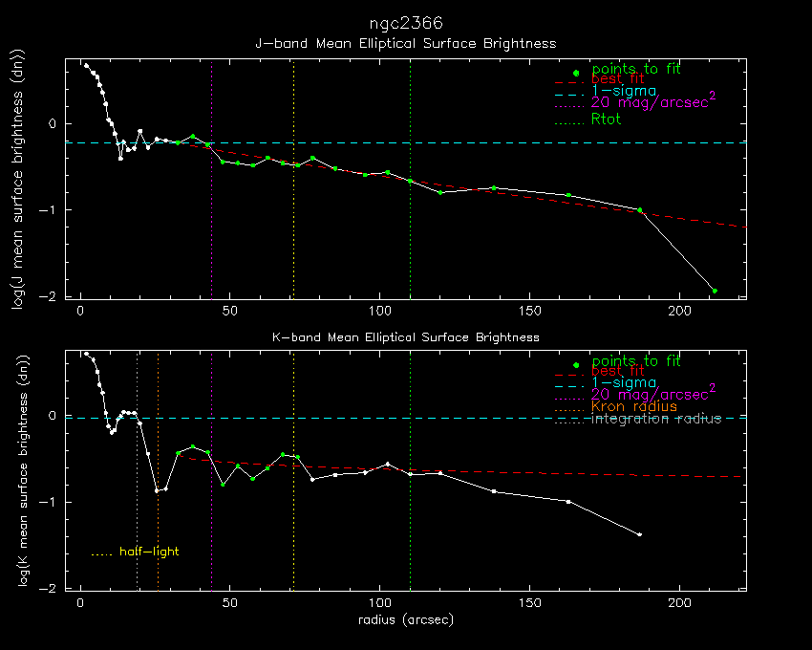Click "1-sigma" in the J-band legend
The image size is (812, 650).
(x=624, y=91)
